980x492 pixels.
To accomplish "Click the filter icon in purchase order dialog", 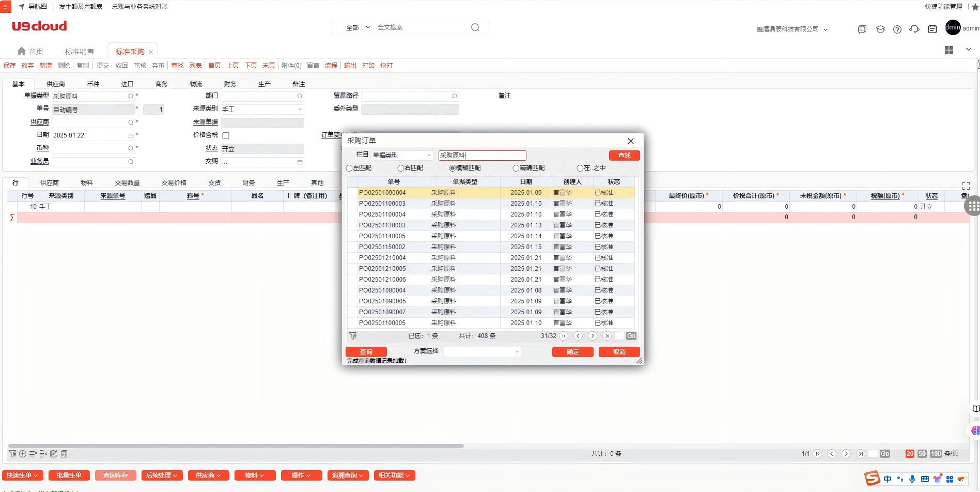I will tap(353, 336).
